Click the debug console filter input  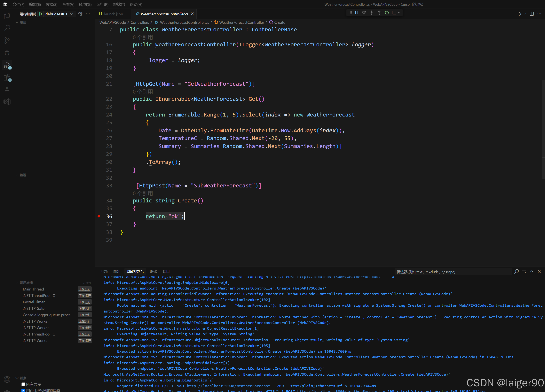point(453,272)
